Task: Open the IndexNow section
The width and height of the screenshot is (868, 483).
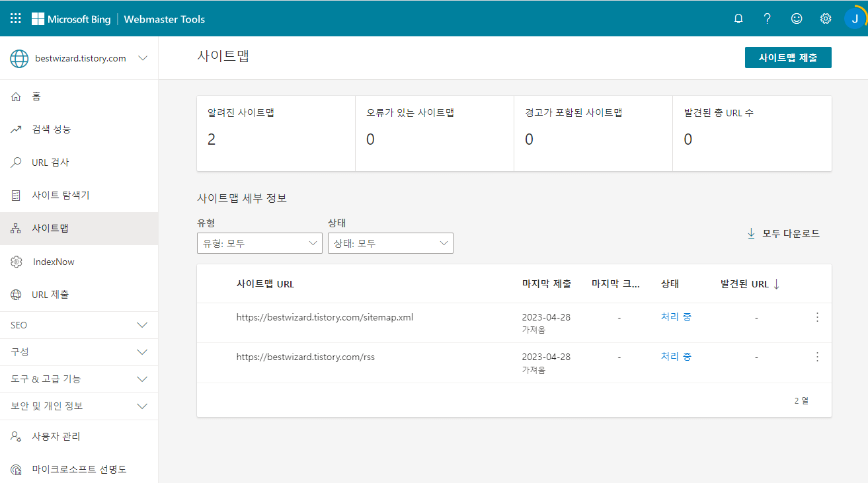Action: point(54,261)
